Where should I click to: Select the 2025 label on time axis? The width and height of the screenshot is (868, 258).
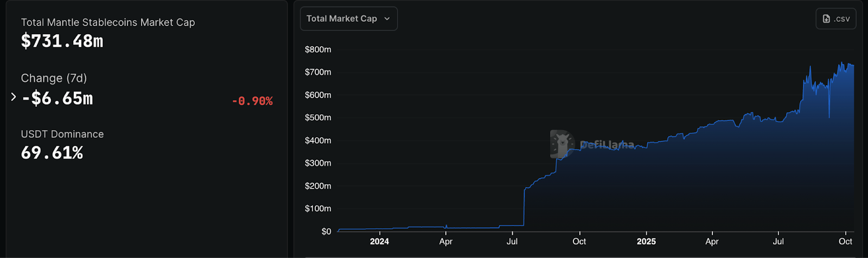(x=646, y=241)
